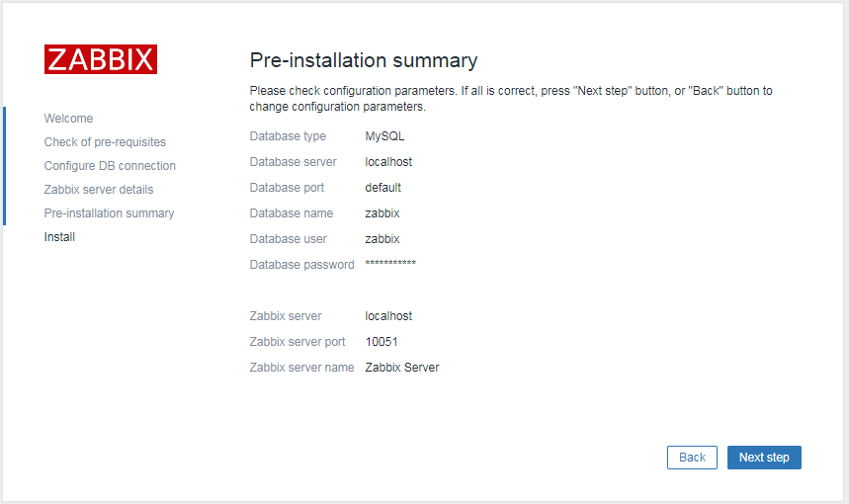Screen dimensions: 849x504
Task: Click the Database name zabbix value
Action: [x=382, y=213]
